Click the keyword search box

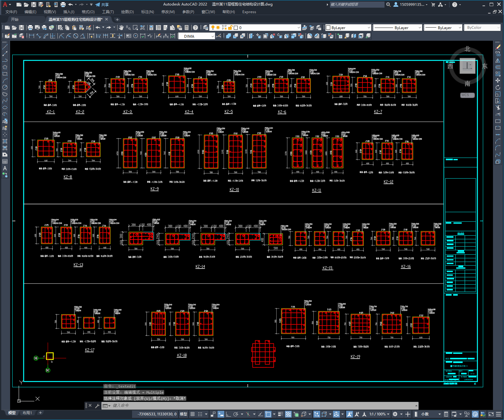tap(357, 5)
